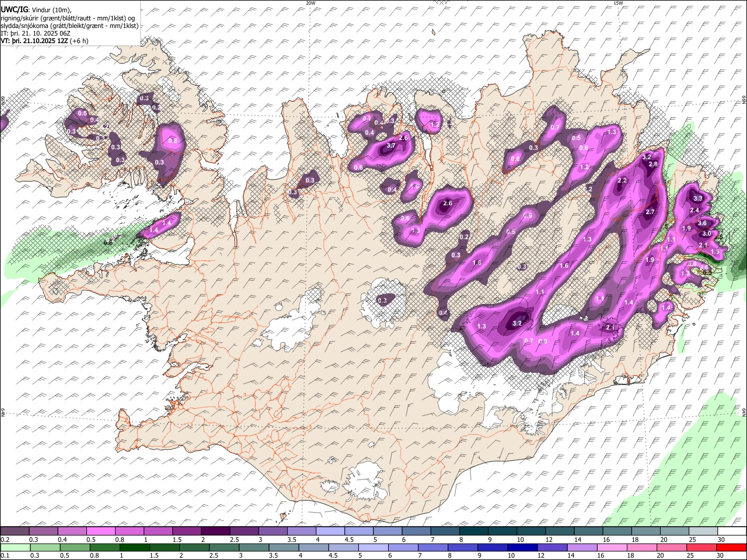Select the '2.4' precipitation value on the map

point(694,211)
